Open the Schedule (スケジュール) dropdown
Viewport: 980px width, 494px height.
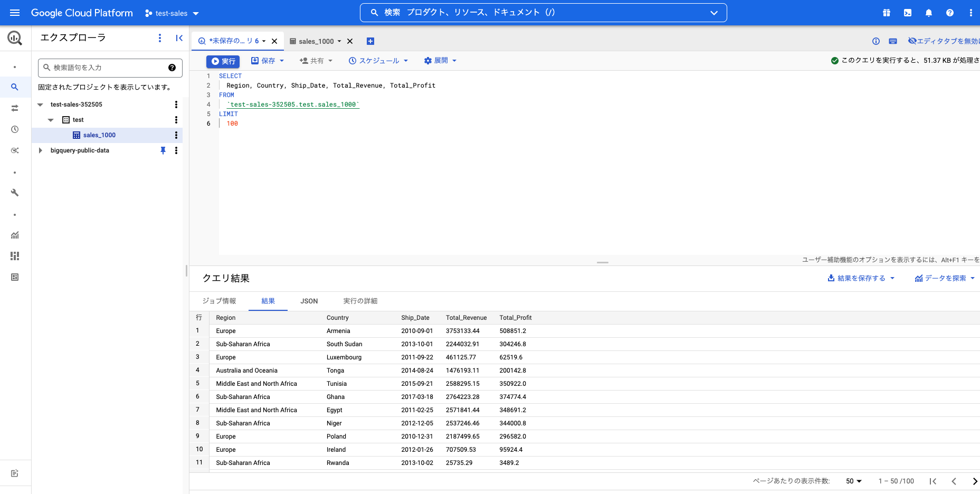(378, 61)
